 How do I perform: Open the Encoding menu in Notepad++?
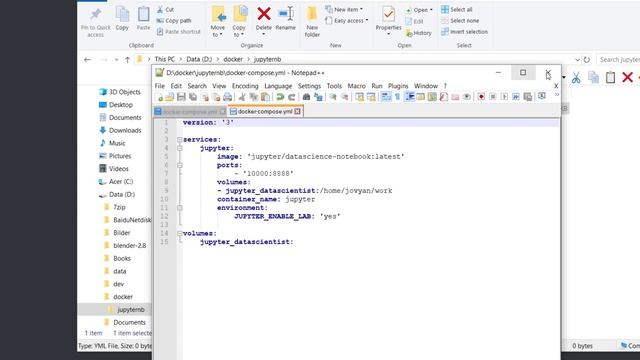[x=245, y=86]
